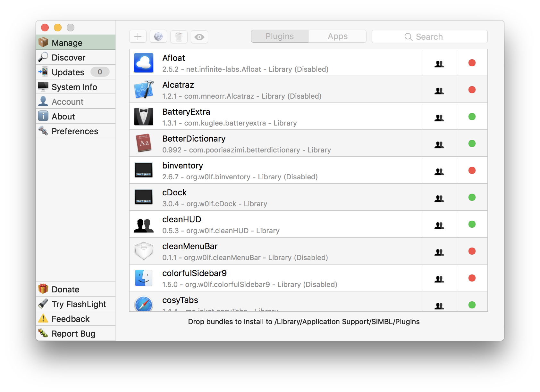Image resolution: width=540 pixels, height=392 pixels.
Task: Click the cleanHUD plugin icon
Action: pyautogui.click(x=143, y=225)
